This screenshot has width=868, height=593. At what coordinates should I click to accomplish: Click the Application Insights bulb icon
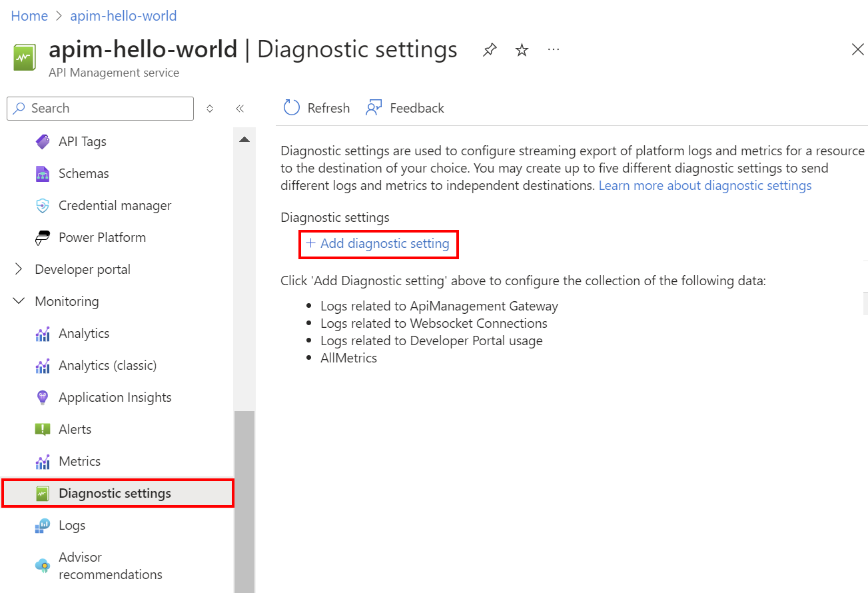point(43,397)
